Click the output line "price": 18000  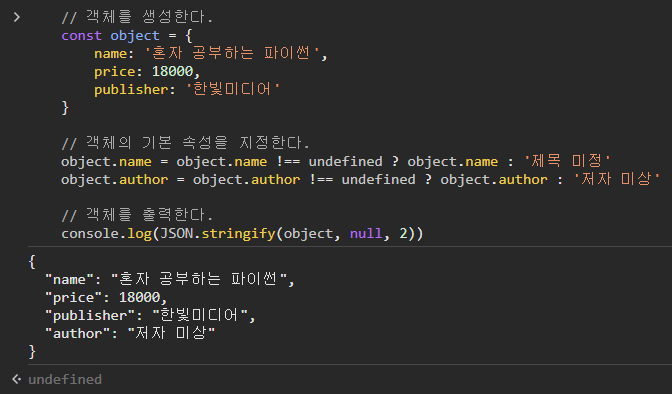tap(106, 298)
